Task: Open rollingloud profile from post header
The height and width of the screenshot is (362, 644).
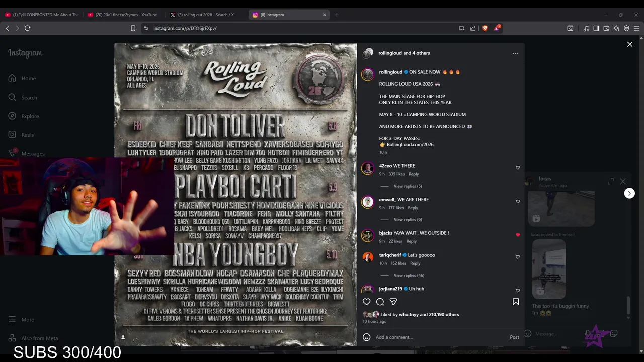Action: click(390, 53)
